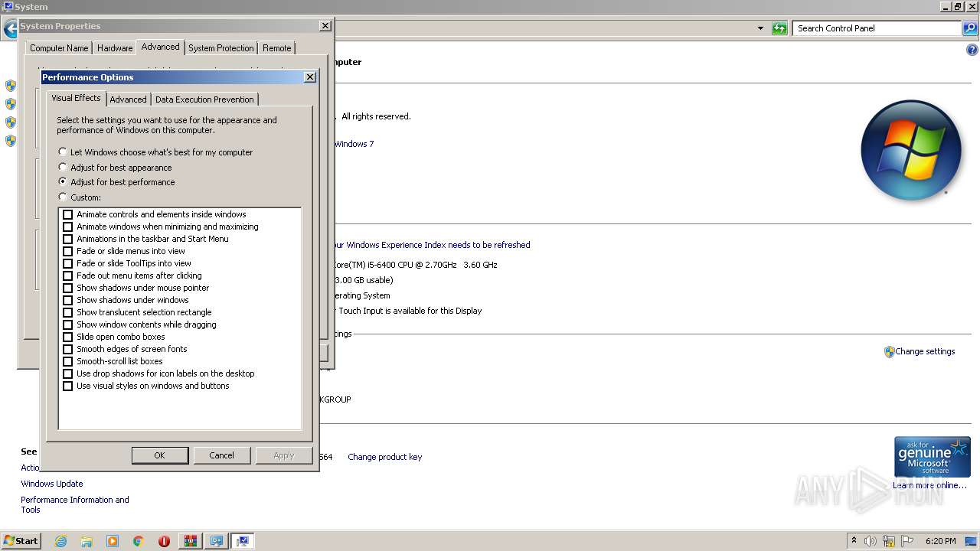Open the Windows Experience Index refresh link

431,245
